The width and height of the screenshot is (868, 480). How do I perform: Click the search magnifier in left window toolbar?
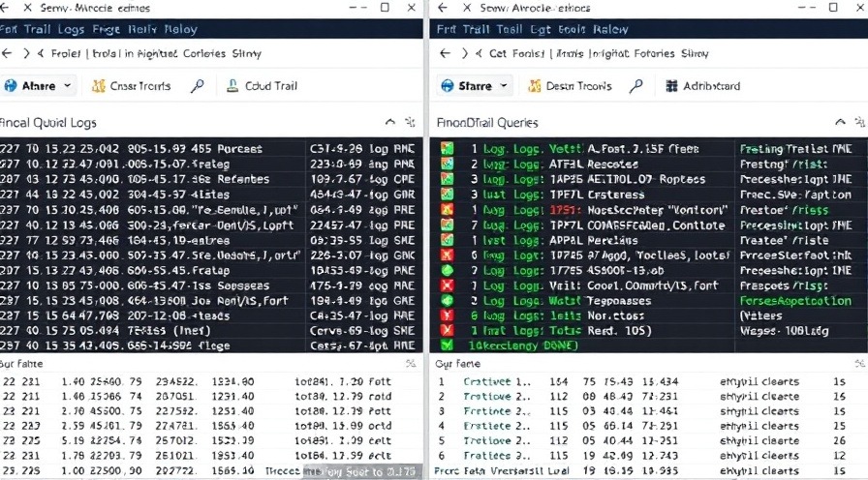click(197, 86)
